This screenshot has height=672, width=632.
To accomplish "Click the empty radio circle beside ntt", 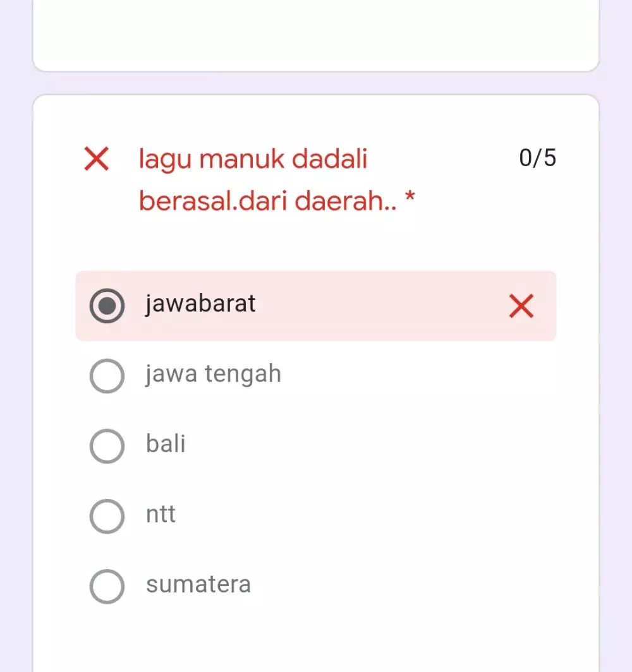I will pos(107,517).
